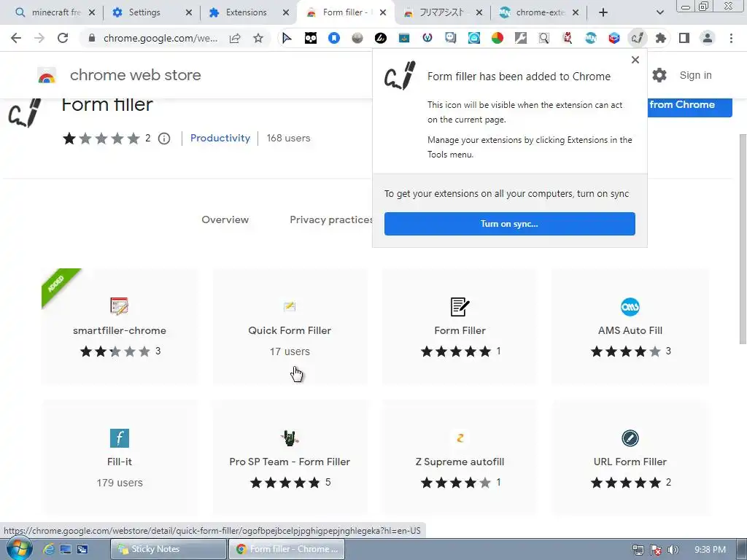Go back to previous page

16,38
